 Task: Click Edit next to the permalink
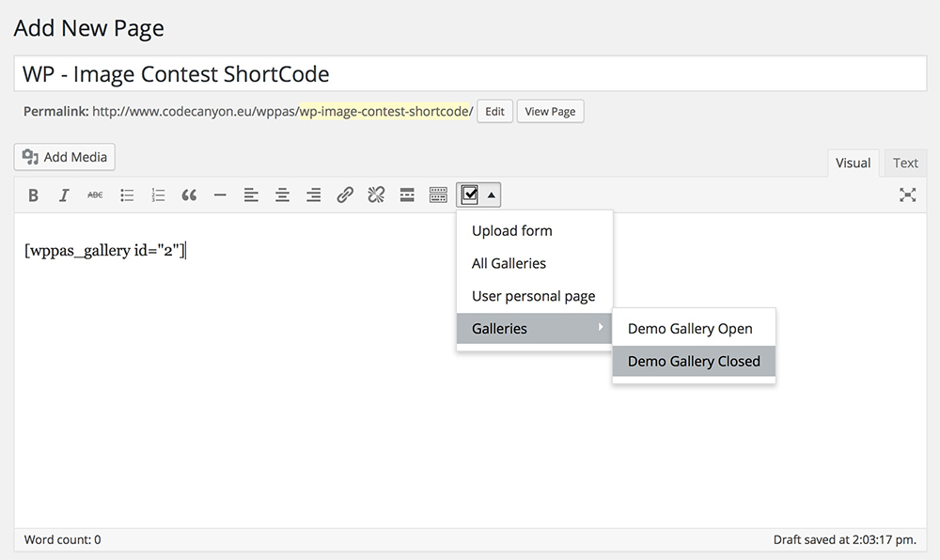(494, 112)
